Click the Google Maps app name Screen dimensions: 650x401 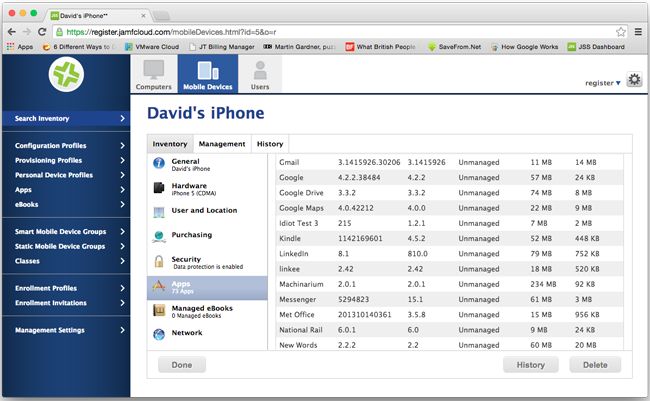pos(301,208)
